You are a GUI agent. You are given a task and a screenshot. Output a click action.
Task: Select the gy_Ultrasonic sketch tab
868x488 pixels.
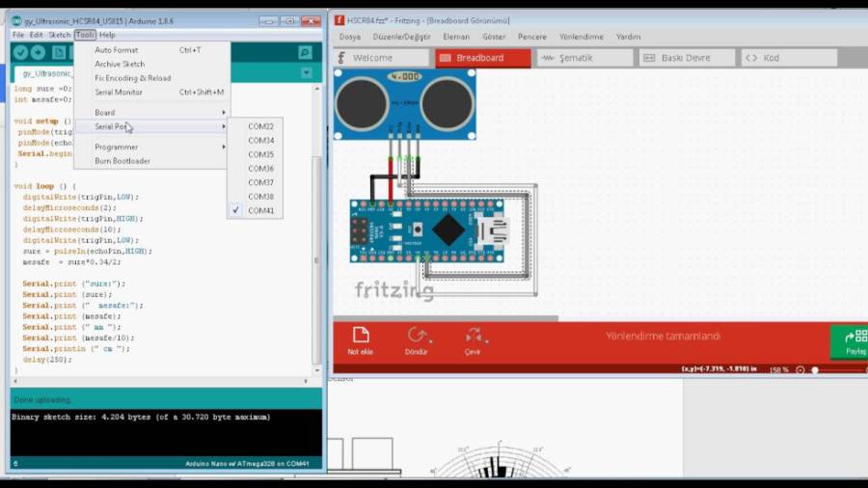(x=45, y=73)
